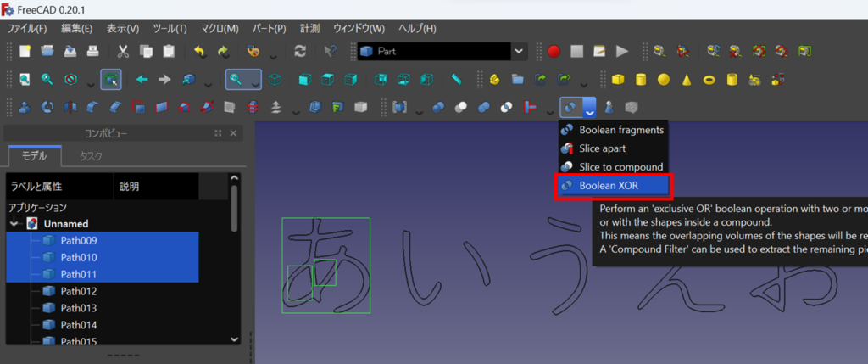
Task: Click the Execute macro play triangle
Action: coord(622,52)
